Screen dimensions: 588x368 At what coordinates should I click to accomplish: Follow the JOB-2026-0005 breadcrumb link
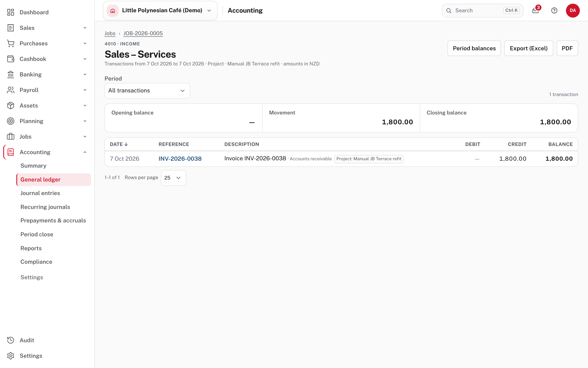click(x=143, y=33)
